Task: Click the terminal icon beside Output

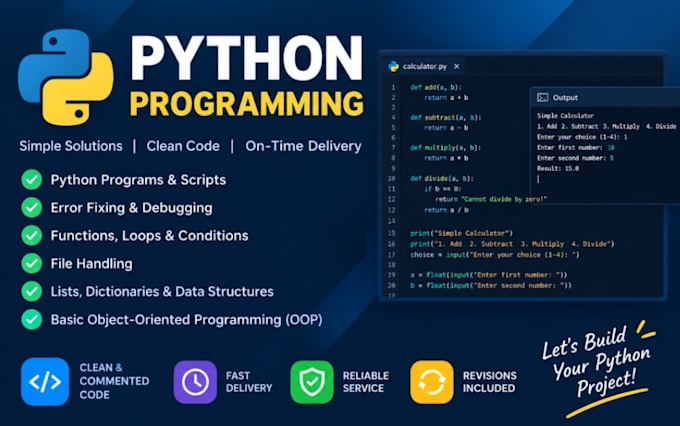Action: (543, 98)
